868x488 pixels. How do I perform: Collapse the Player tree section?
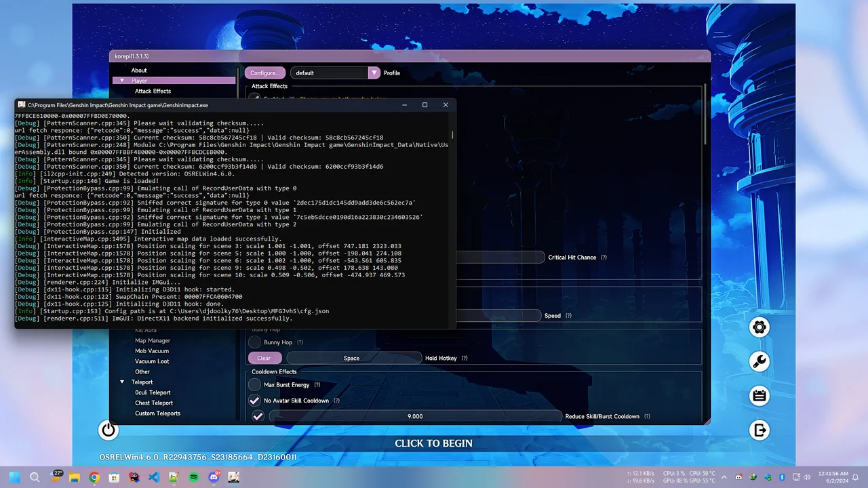coord(122,81)
